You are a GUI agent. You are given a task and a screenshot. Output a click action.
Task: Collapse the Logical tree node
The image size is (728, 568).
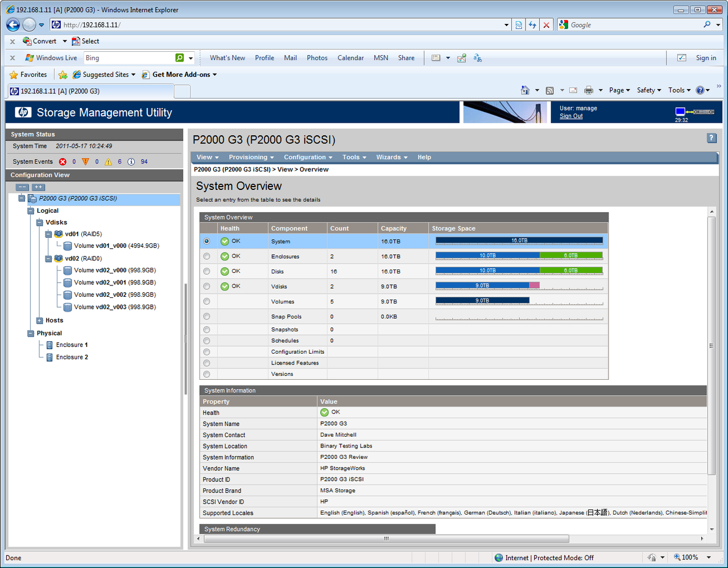31,211
